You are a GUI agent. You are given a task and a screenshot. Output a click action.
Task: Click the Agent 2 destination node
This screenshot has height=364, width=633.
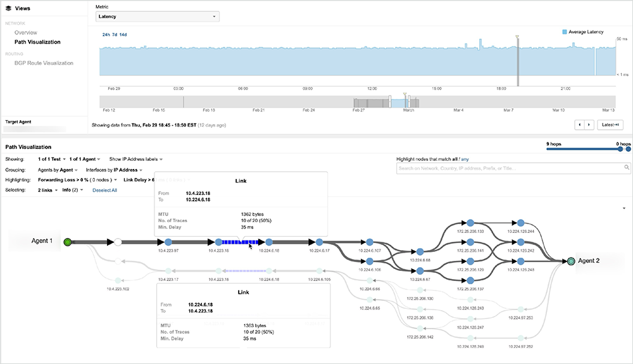click(571, 261)
